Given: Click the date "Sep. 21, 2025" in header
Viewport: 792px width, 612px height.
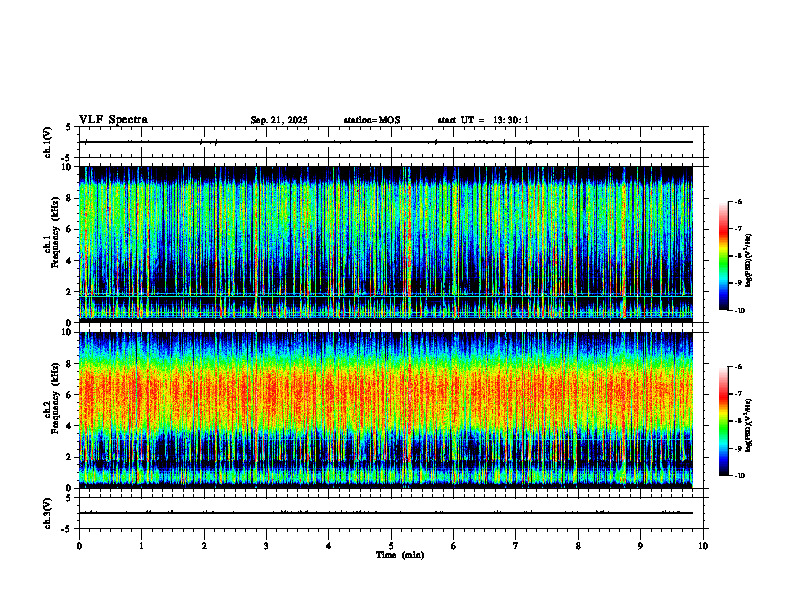Looking at the screenshot, I should (x=279, y=120).
